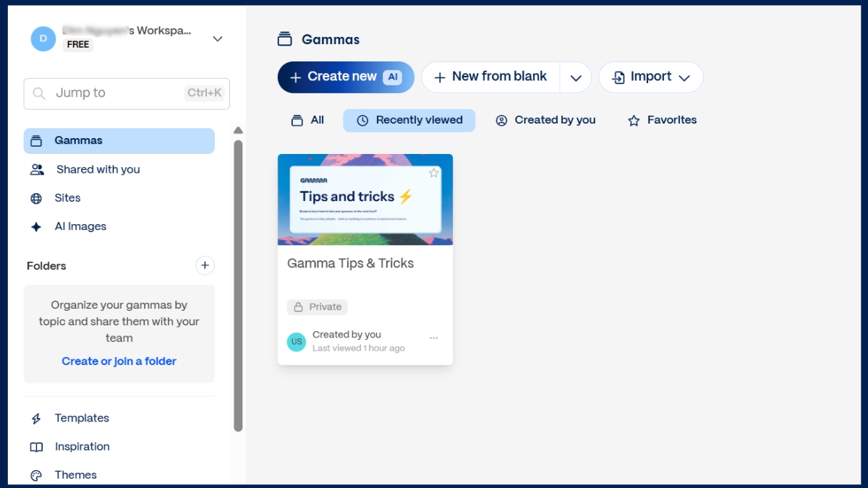Viewport: 868px width, 488px height.
Task: Click the Created by you person icon
Action: 501,121
